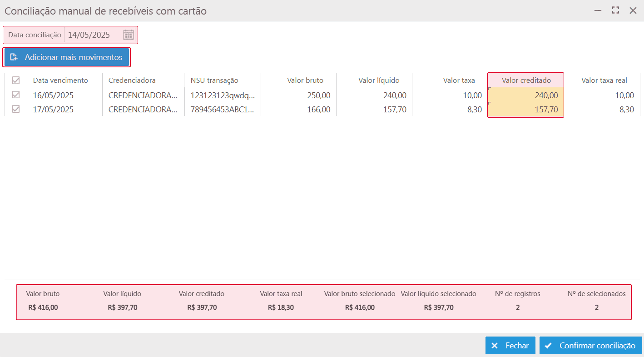Sort by Data vencimento column header
This screenshot has height=357, width=644.
coord(60,80)
